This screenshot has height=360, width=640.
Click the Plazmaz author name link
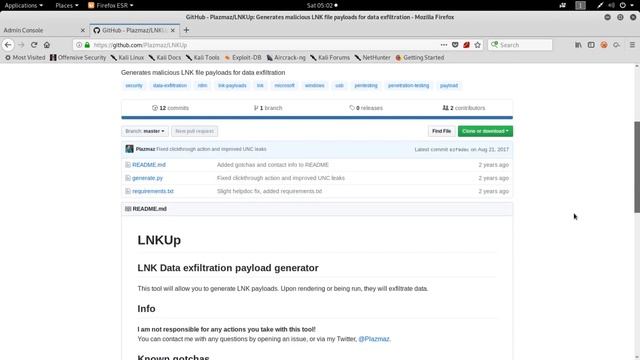pos(145,149)
